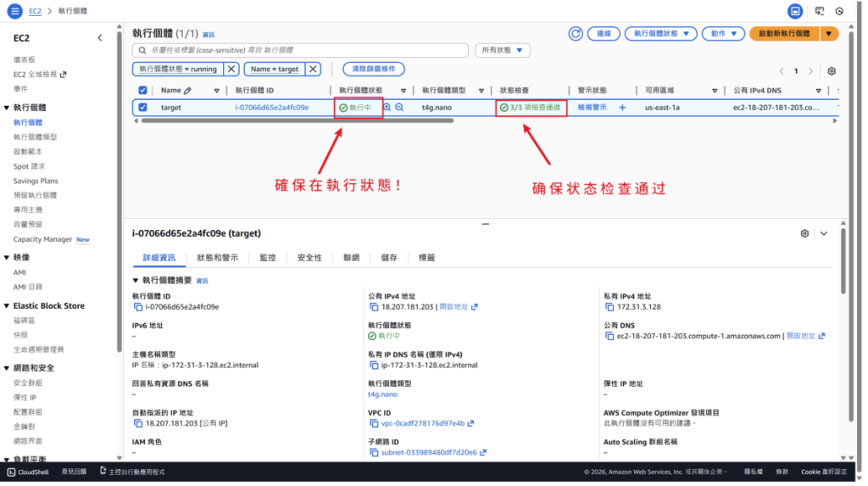Collapse 映像 sidebar group
The width and height of the screenshot is (868, 486).
tap(7, 259)
